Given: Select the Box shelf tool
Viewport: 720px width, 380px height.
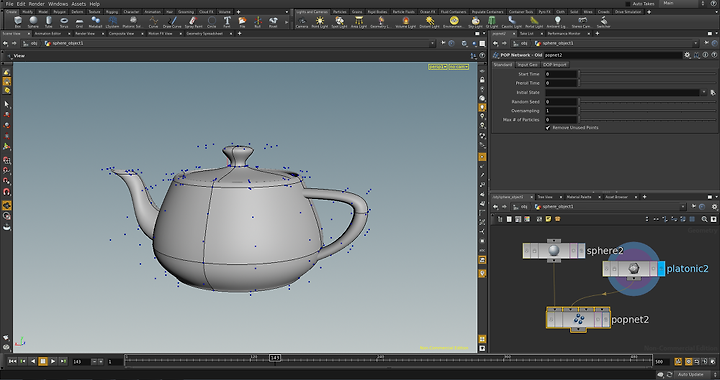Looking at the screenshot, I should (18, 22).
